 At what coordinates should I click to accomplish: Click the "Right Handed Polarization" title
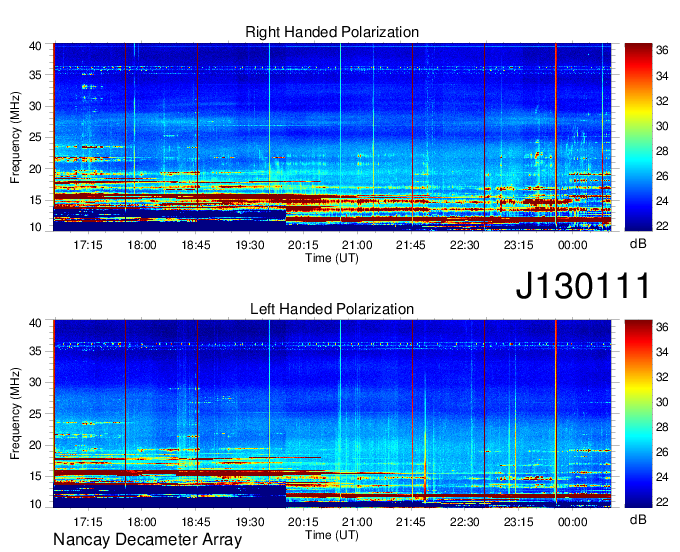click(332, 32)
